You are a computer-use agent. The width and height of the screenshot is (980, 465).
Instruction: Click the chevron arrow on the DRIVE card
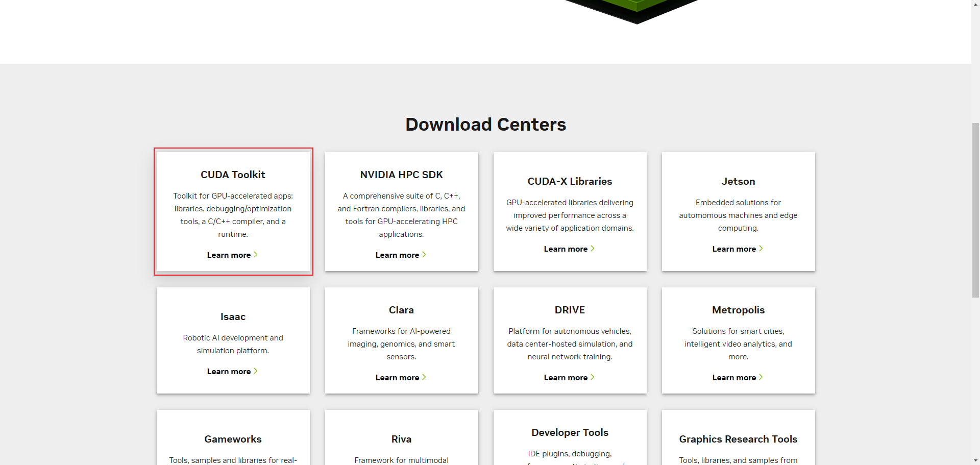click(593, 377)
